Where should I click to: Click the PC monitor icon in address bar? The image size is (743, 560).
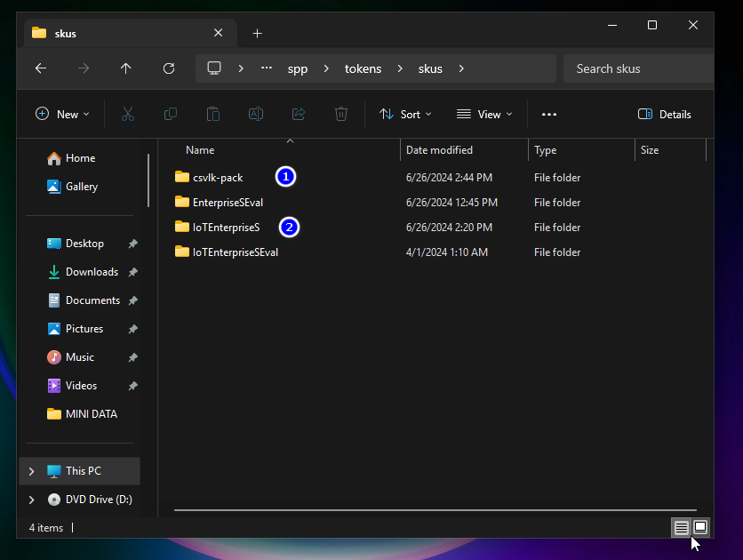[x=214, y=68]
